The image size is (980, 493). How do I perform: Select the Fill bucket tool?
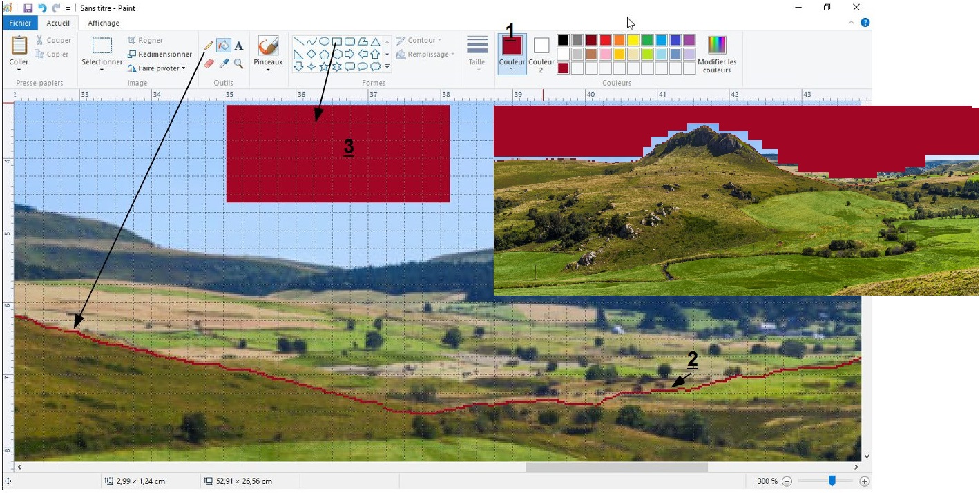224,46
